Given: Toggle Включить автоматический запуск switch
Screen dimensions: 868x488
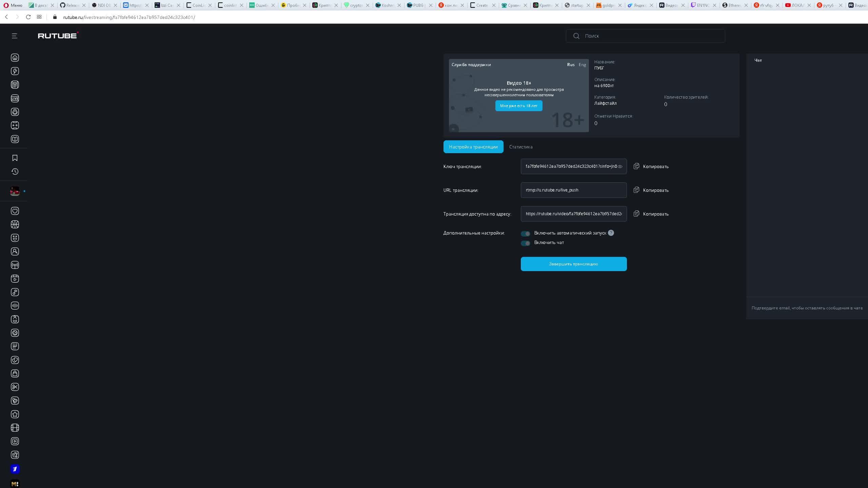Looking at the screenshot, I should coord(526,233).
